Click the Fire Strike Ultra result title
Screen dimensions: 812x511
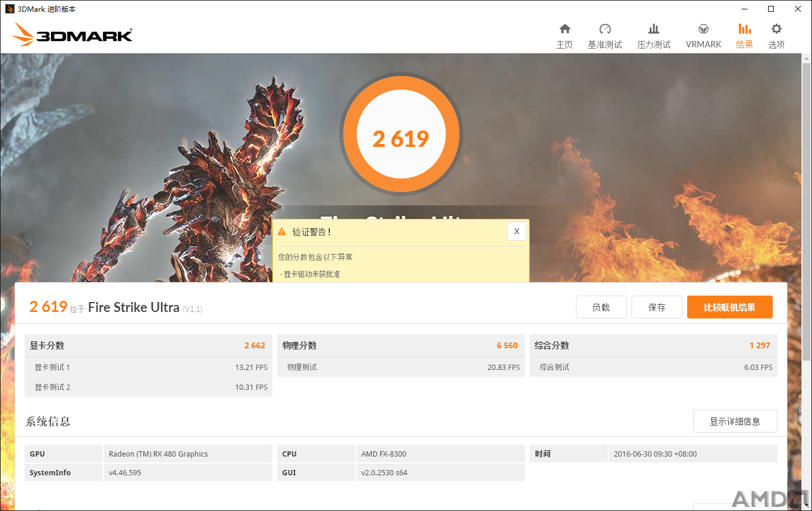coord(134,307)
